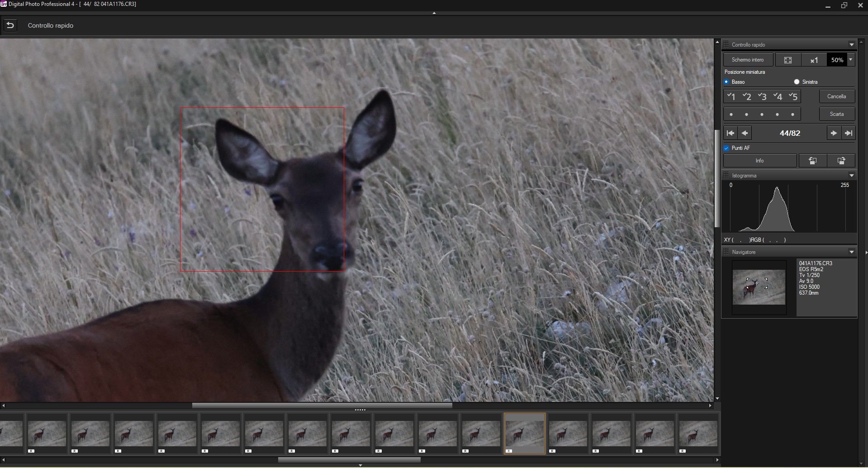This screenshot has height=468, width=868.
Task: Open the 50% zoom ratio dropdown
Action: click(851, 60)
